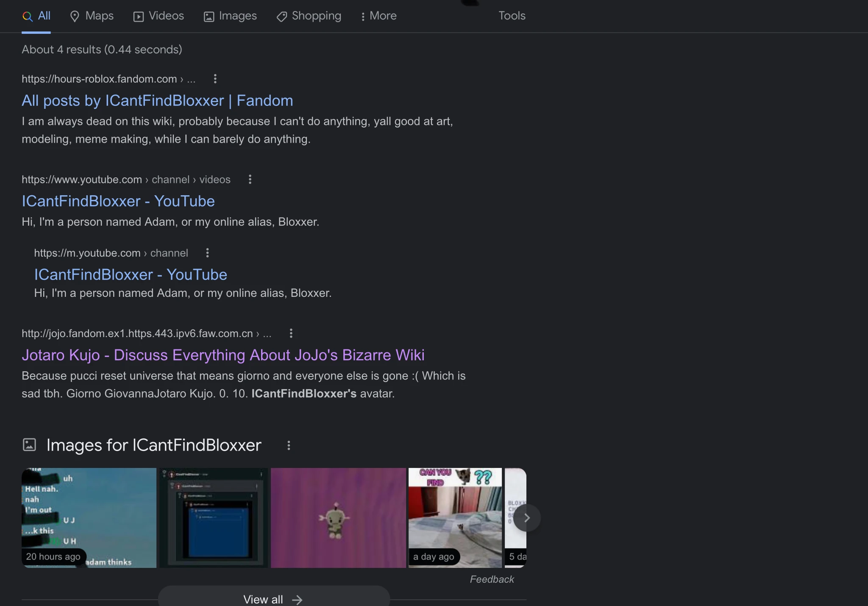Open Jotaro Kujo JoJo's Bizarre Wiki link
This screenshot has width=868, height=606.
pos(223,355)
